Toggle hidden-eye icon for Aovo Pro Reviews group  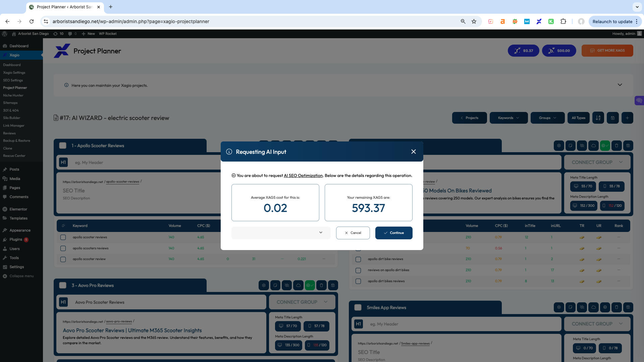(x=287, y=286)
